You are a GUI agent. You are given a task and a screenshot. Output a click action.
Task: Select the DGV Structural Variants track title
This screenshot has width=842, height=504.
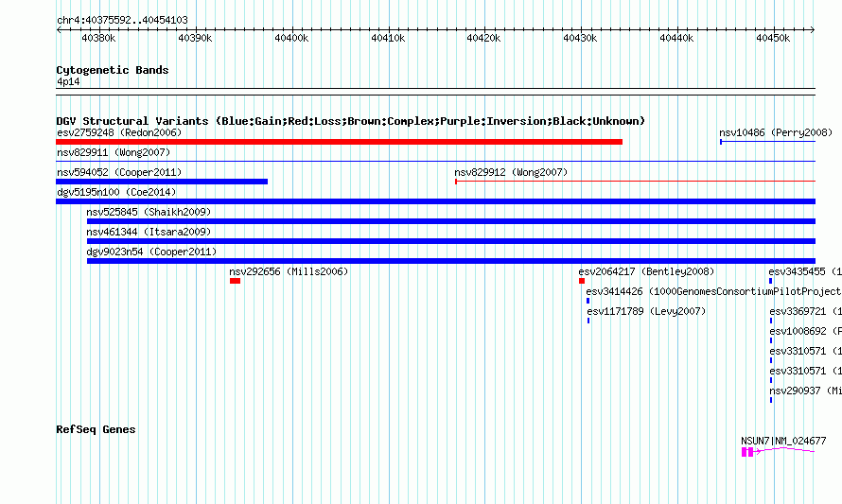pyautogui.click(x=351, y=121)
